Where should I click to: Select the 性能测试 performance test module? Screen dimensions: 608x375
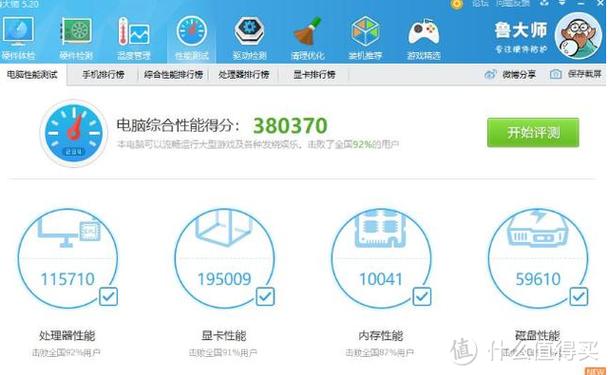[x=192, y=38]
